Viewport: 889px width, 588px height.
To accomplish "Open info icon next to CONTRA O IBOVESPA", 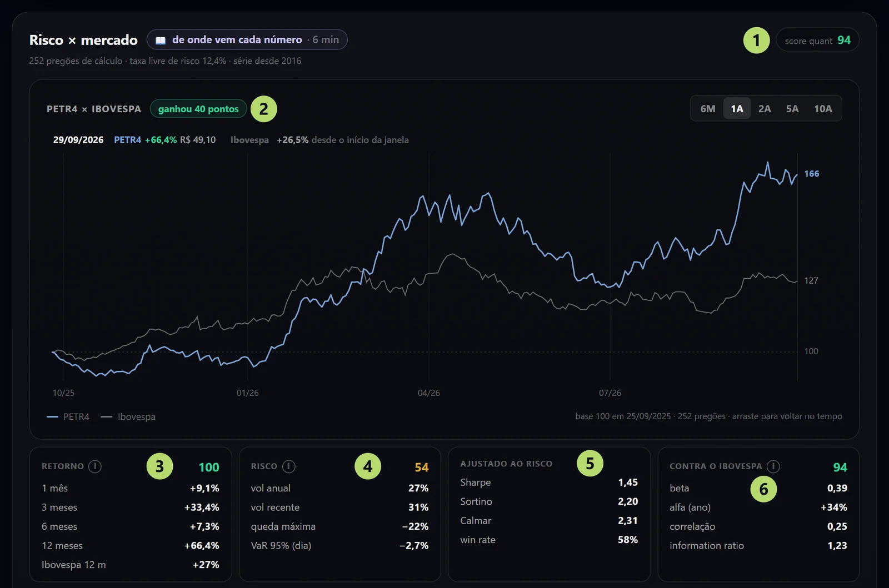I will point(773,466).
